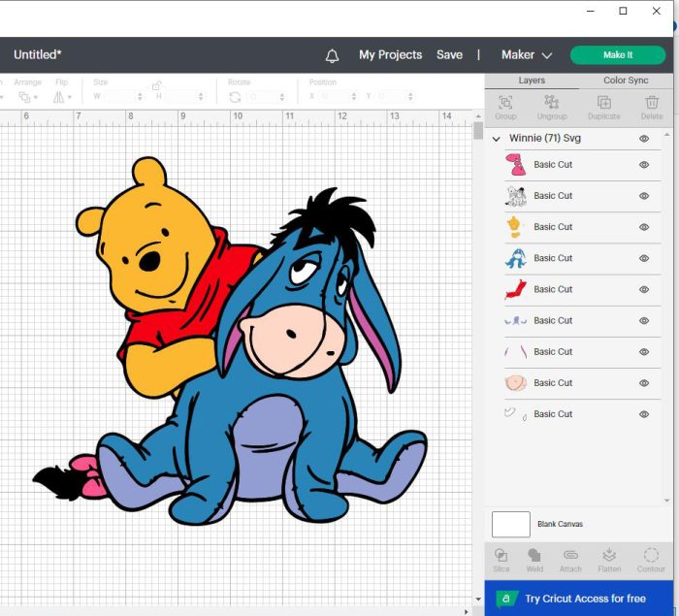The image size is (679, 616).
Task: Click the Blank Canvas color swatch
Action: click(x=511, y=524)
